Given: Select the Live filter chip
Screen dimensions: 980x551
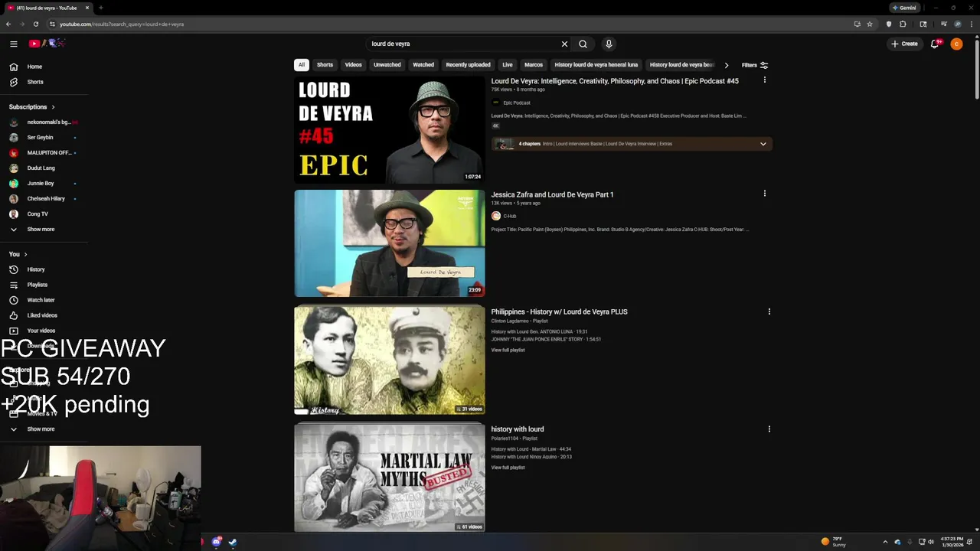Looking at the screenshot, I should click(x=507, y=65).
